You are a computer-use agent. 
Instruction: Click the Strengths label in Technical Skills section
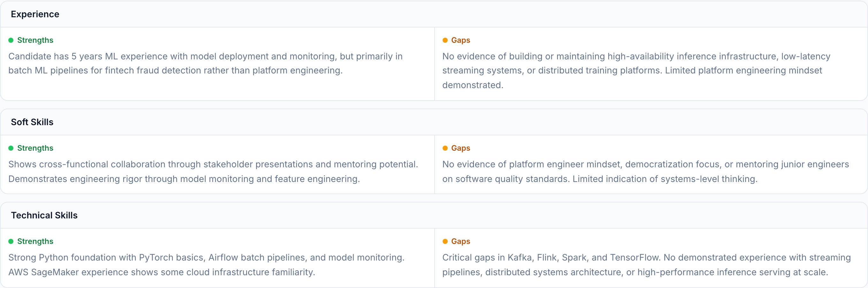[x=35, y=241]
